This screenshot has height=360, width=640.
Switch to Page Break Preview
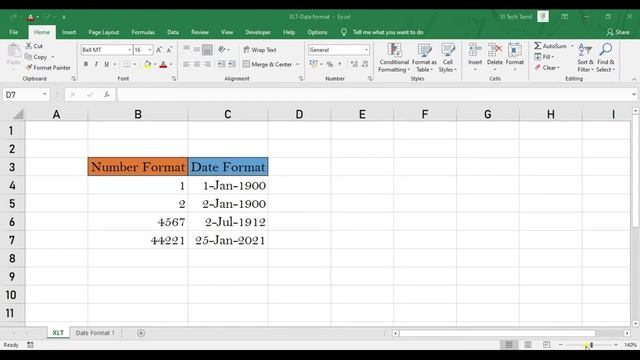[x=547, y=345]
